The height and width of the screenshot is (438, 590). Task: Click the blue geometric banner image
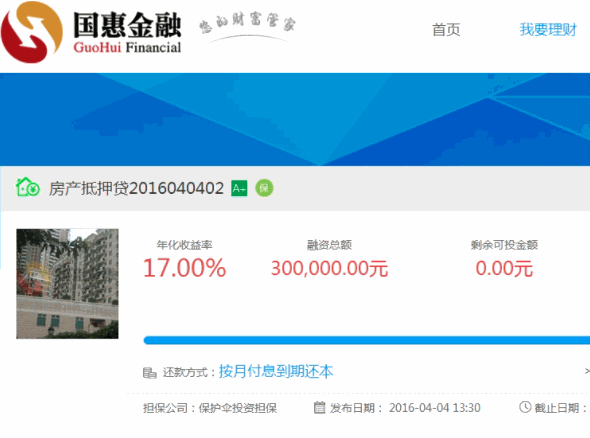pos(295,119)
